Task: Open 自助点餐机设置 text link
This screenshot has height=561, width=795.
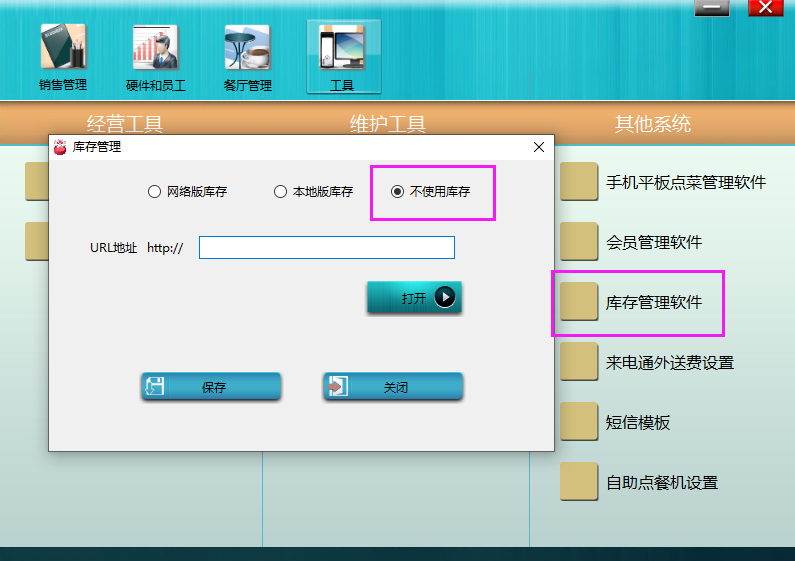Action: (662, 482)
